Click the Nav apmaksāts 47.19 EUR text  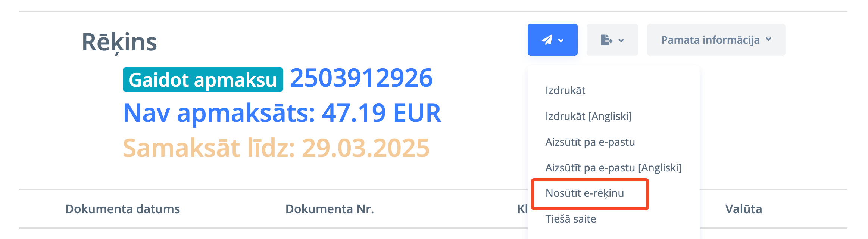282,113
